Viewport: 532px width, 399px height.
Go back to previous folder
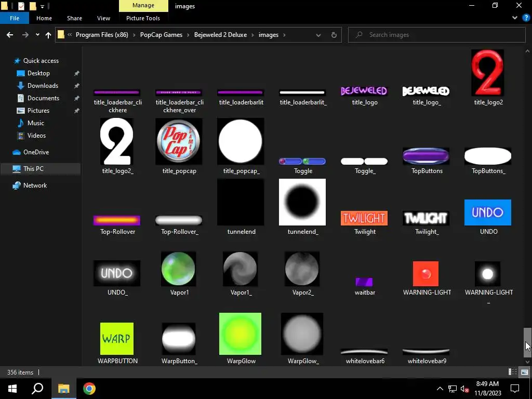click(x=10, y=35)
